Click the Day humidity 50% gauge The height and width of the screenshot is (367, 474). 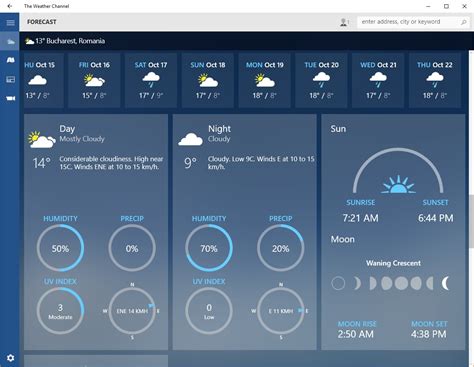point(60,248)
